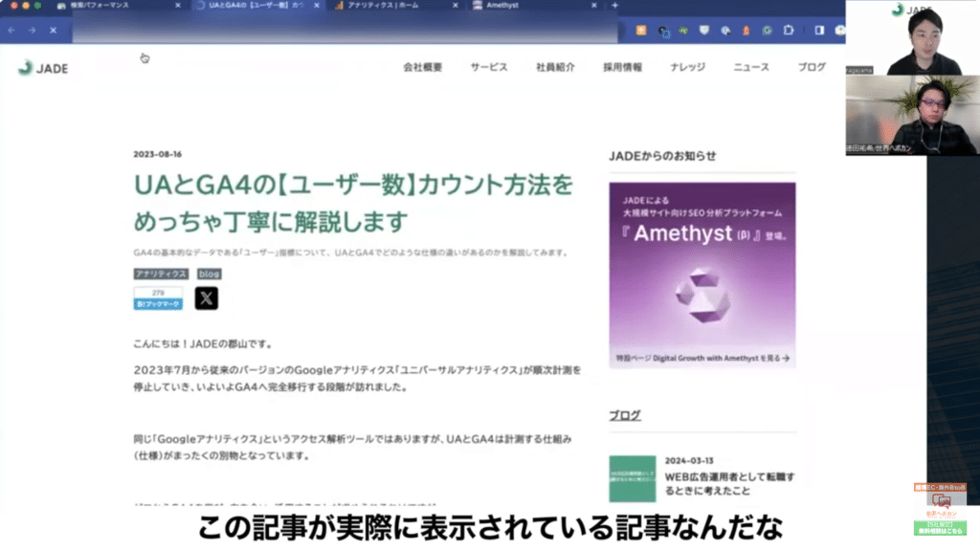Switch to the アナリティクス | ホーム tab
The width and height of the screenshot is (980, 550).
[x=395, y=6]
